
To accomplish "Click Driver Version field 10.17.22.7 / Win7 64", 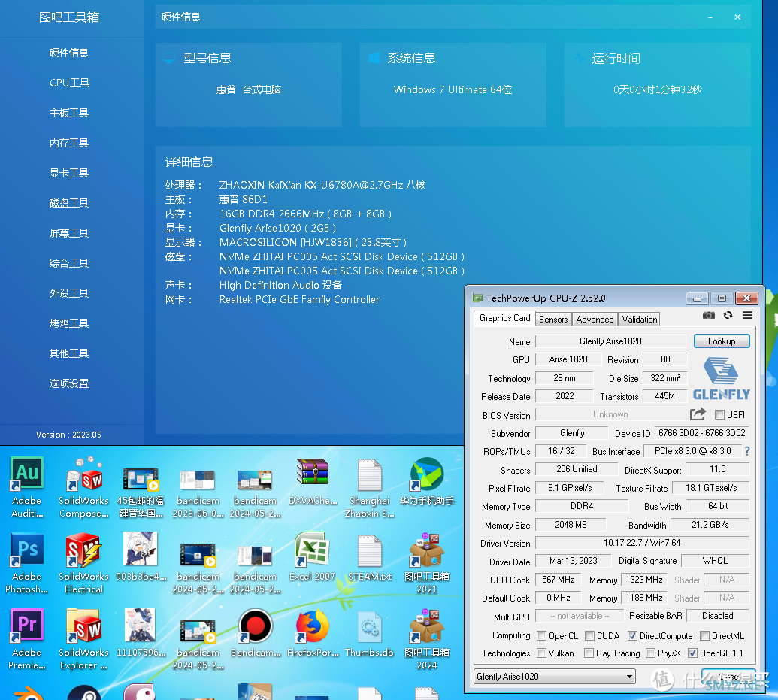I will [641, 543].
